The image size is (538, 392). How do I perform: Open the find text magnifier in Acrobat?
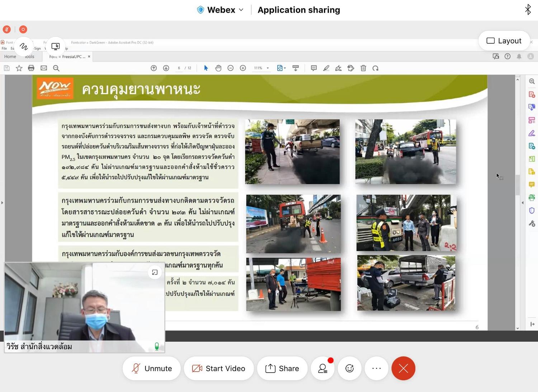[56, 68]
